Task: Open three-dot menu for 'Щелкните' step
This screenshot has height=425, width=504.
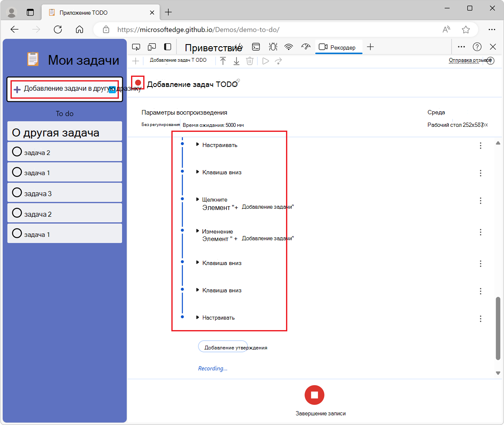Action: click(480, 201)
